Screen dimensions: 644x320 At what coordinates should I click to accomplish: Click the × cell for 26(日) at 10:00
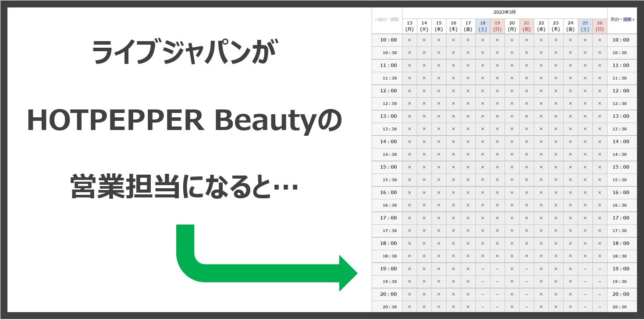(x=600, y=40)
